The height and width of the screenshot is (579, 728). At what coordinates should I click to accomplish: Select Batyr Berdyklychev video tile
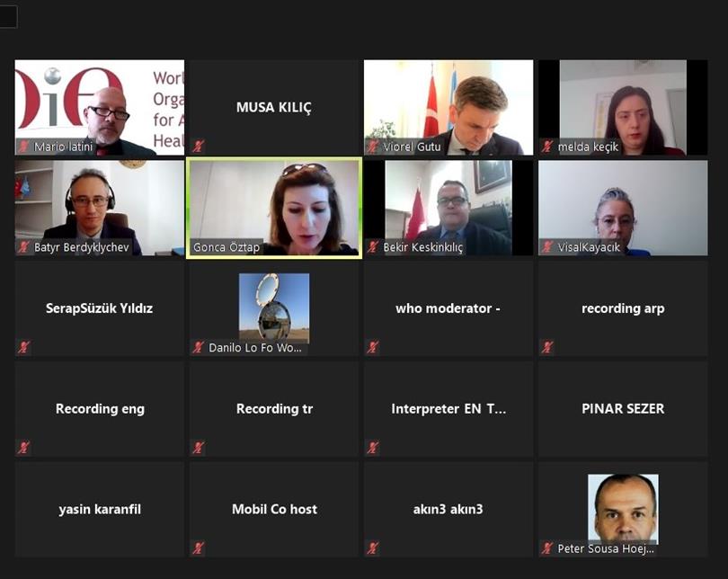coord(100,208)
